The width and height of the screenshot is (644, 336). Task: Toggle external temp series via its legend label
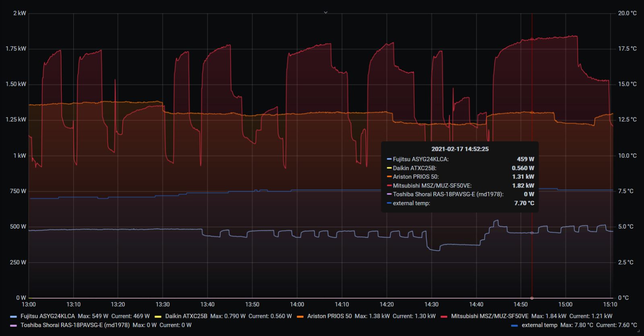pos(540,325)
